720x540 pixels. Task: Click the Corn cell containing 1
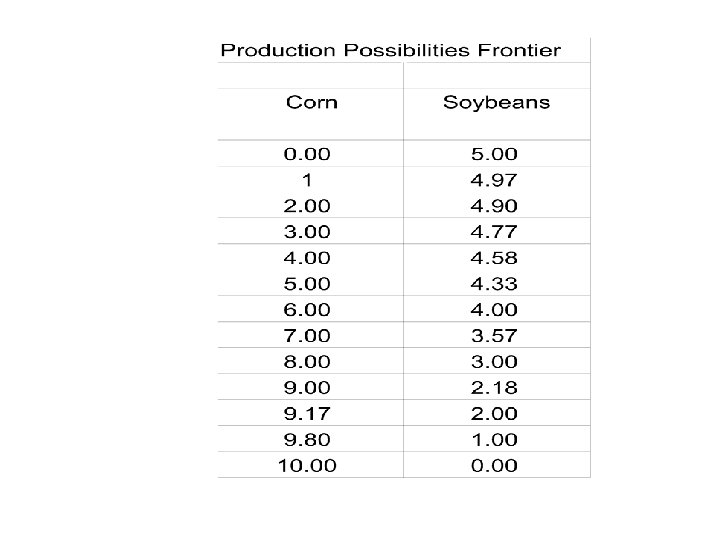click(x=308, y=180)
